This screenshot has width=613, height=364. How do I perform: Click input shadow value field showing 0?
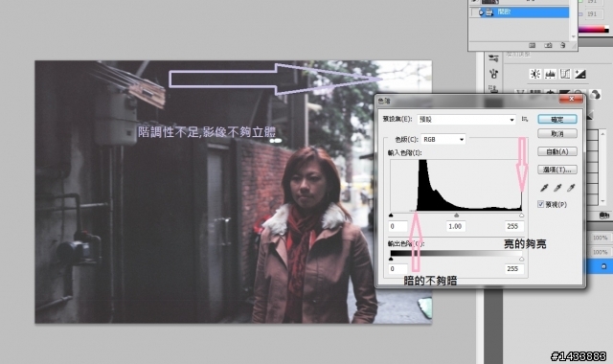[398, 226]
